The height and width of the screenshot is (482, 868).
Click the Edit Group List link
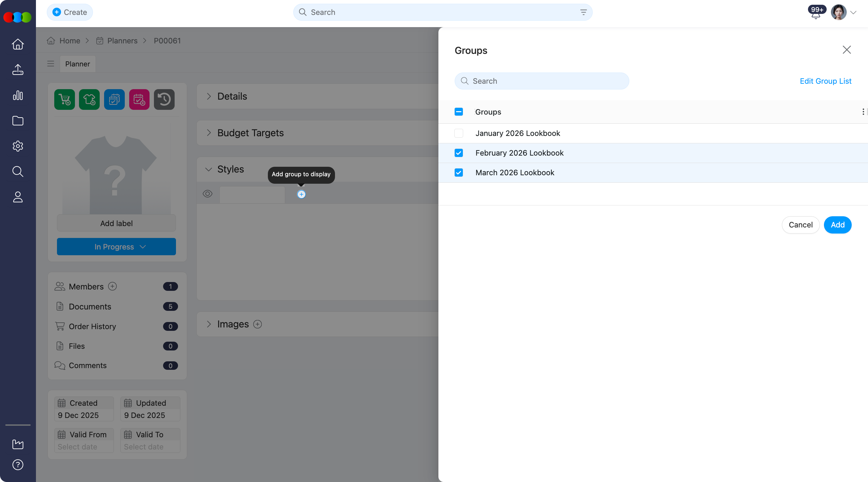point(826,81)
